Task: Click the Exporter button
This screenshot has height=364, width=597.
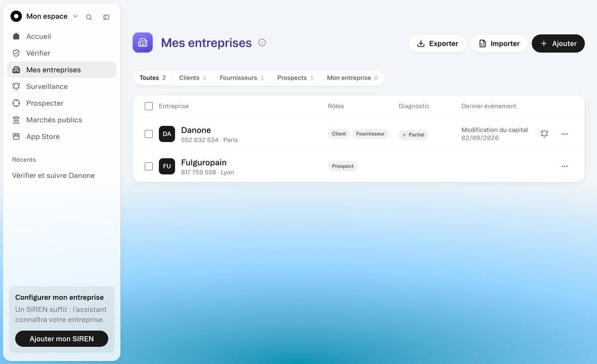Action: pyautogui.click(x=438, y=43)
